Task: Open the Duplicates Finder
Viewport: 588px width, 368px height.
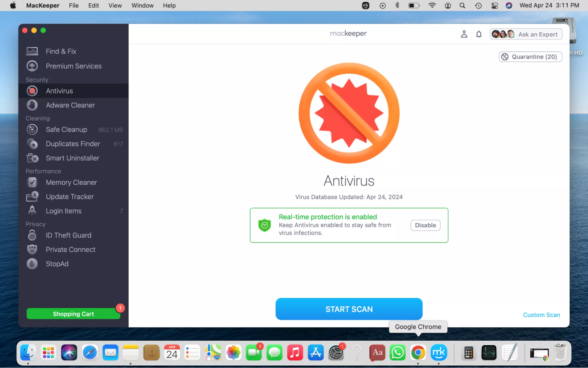Action: coord(73,144)
